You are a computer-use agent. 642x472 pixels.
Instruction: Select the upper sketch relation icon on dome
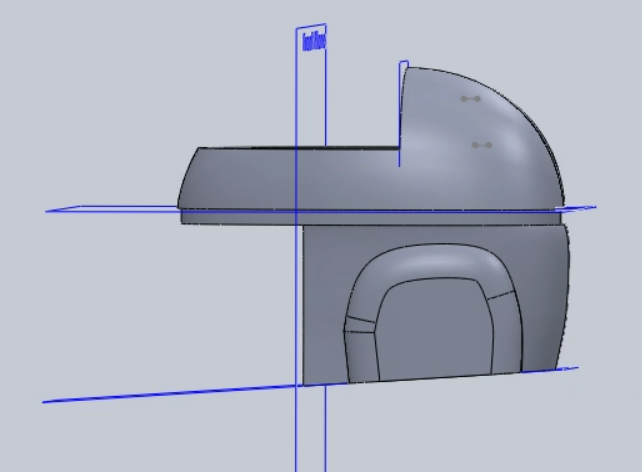point(470,99)
